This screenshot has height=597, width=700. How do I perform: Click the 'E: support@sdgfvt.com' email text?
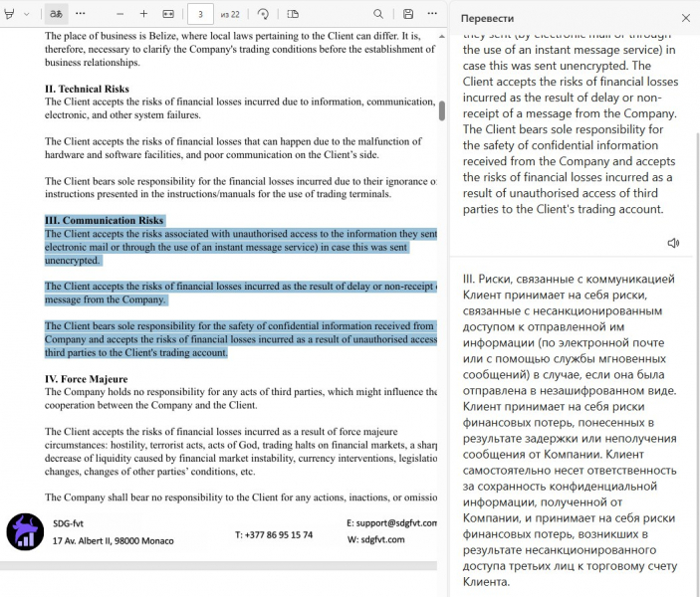[391, 523]
